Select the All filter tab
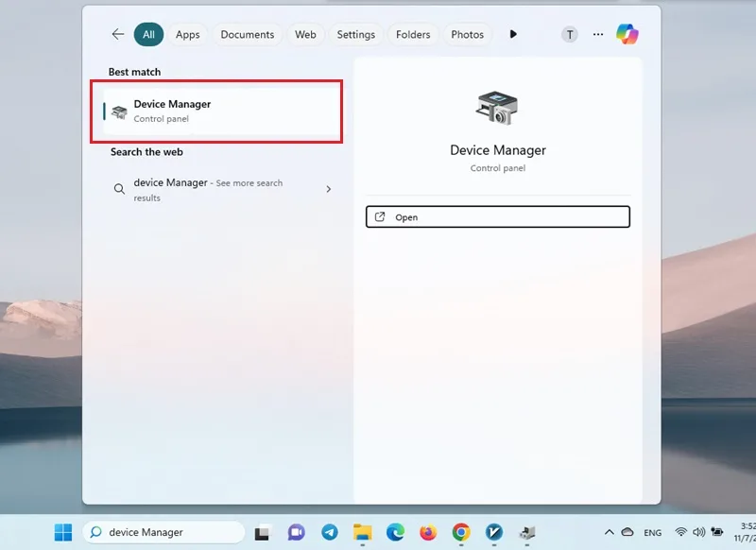Screen dimensions: 756x550 click(148, 34)
